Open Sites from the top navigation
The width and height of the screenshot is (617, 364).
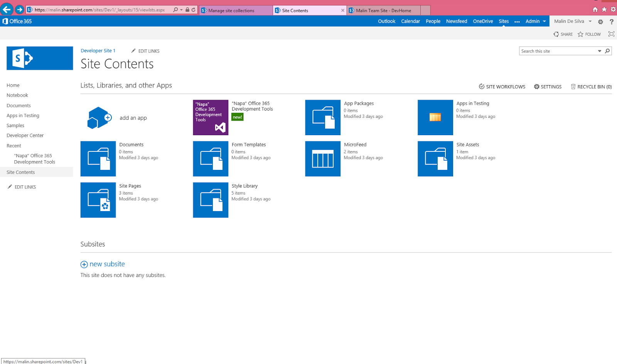pos(504,21)
